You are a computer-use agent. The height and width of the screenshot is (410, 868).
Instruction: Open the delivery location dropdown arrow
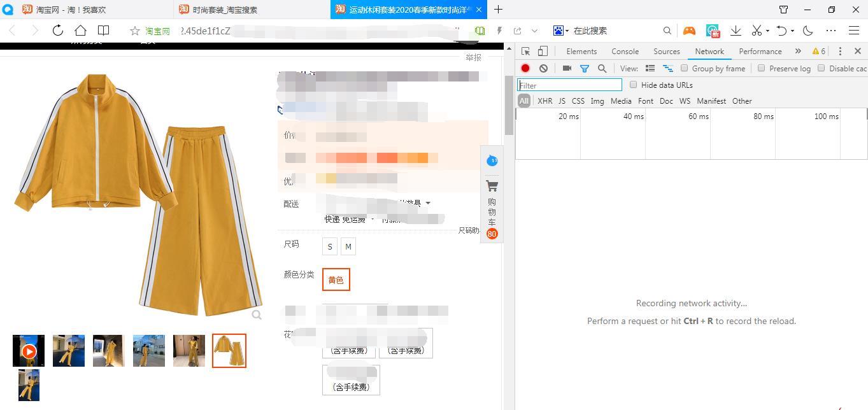pyautogui.click(x=428, y=203)
